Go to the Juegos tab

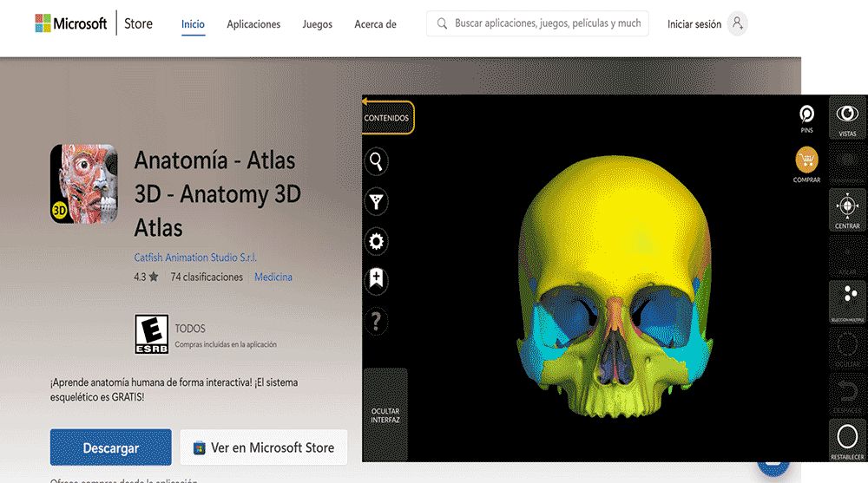(317, 24)
